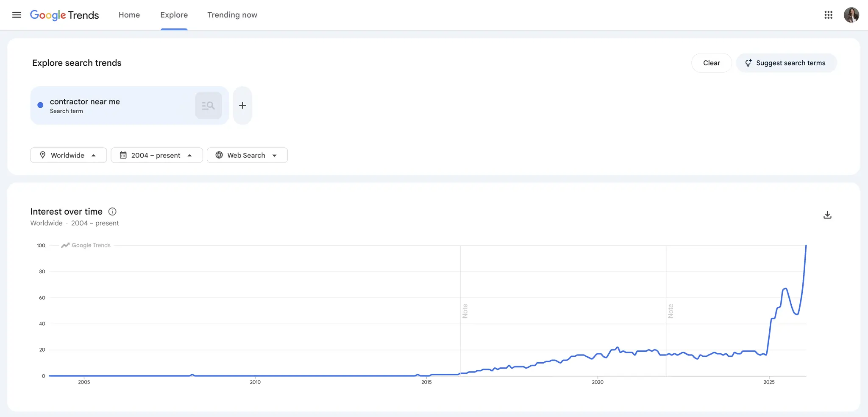Open the navigation hamburger menu
This screenshot has width=868, height=417.
pos(17,15)
